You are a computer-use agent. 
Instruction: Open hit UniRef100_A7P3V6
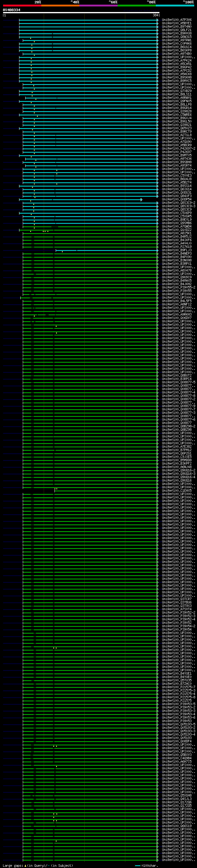(177, 20)
